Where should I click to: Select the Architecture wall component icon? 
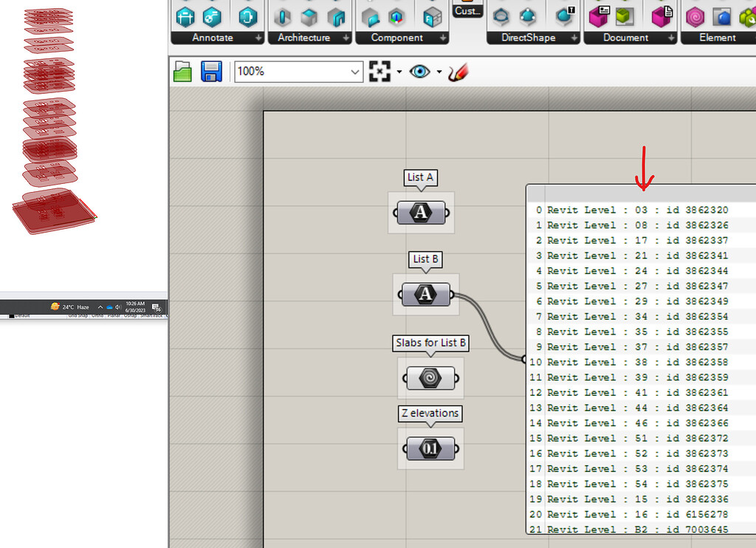click(x=282, y=16)
